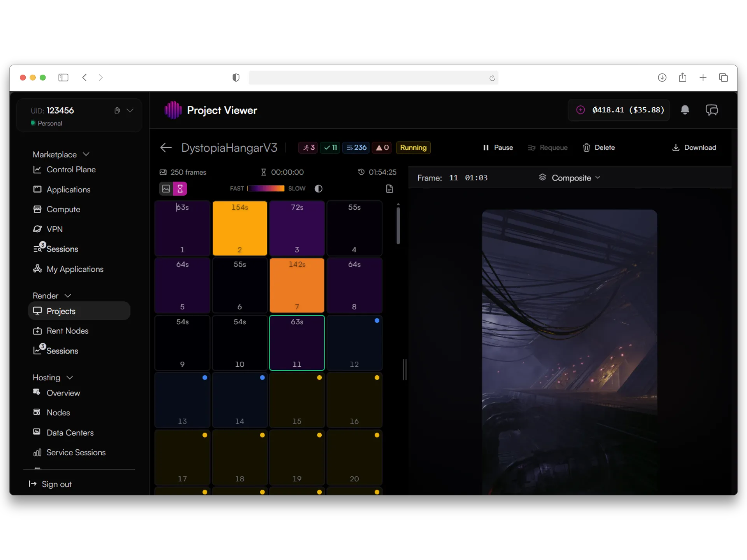This screenshot has width=747, height=560.
Task: Pause the render job
Action: pyautogui.click(x=498, y=148)
